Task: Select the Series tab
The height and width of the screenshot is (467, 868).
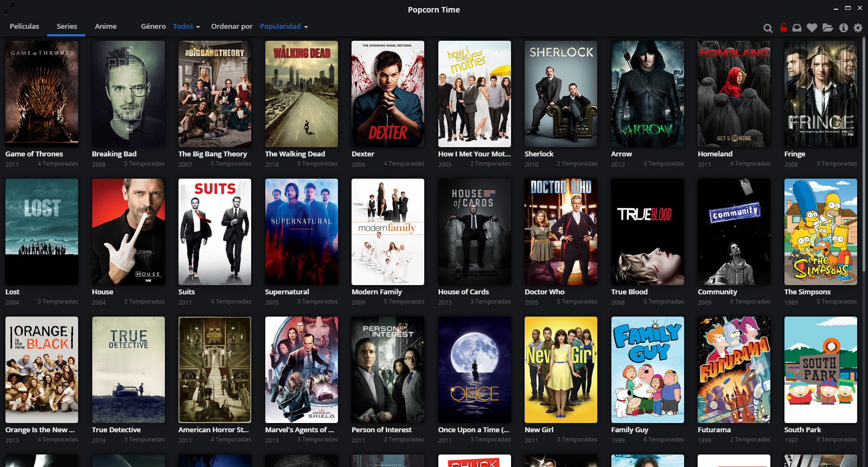Action: [x=67, y=26]
